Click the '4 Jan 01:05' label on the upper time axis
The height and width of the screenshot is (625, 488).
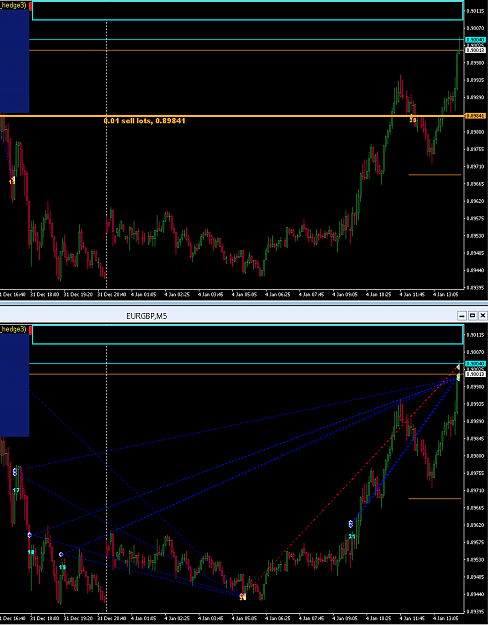tap(145, 295)
